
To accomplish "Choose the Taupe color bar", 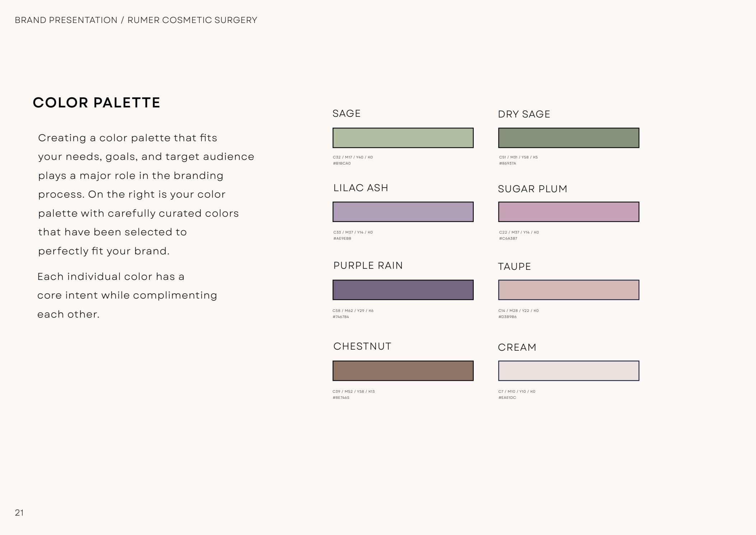I will 569,290.
